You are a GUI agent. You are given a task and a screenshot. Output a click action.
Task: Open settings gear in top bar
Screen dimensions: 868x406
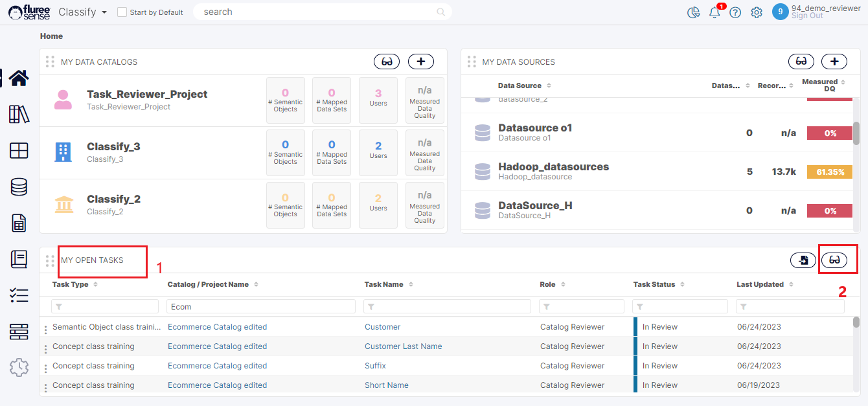pos(757,12)
